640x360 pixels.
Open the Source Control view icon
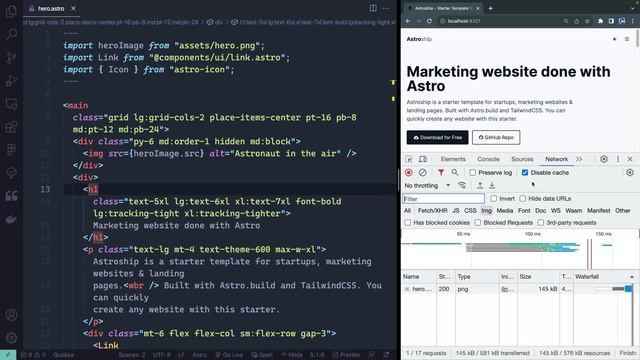coord(11,57)
